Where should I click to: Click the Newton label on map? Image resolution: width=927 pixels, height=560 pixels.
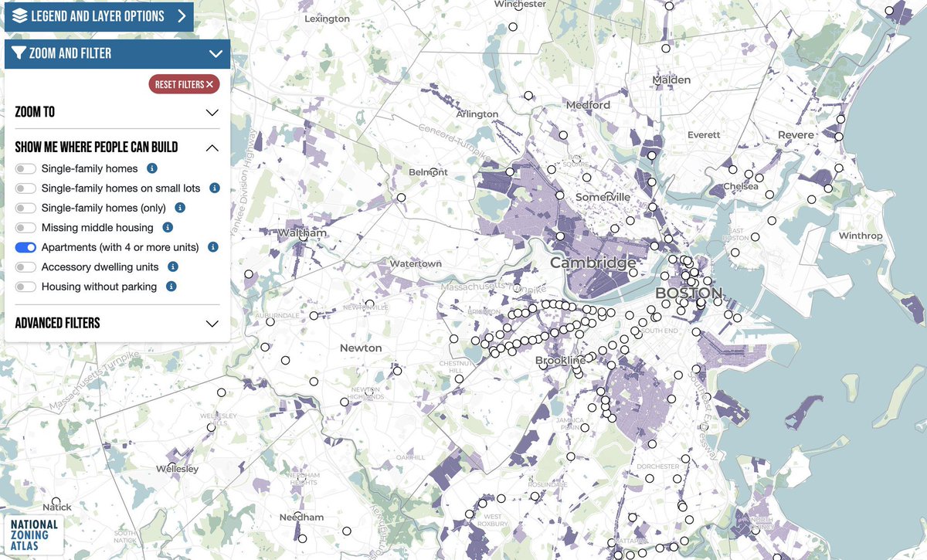(361, 348)
